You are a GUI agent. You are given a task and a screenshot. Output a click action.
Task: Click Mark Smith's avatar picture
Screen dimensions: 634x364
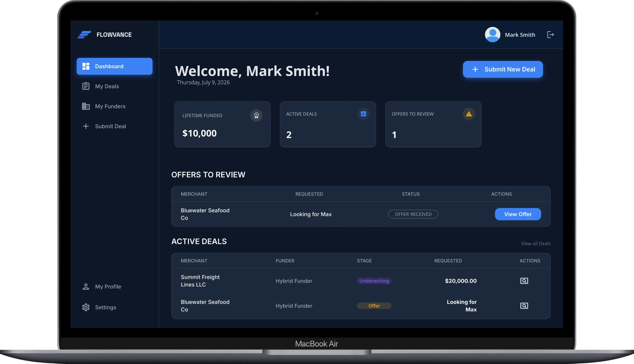(492, 34)
